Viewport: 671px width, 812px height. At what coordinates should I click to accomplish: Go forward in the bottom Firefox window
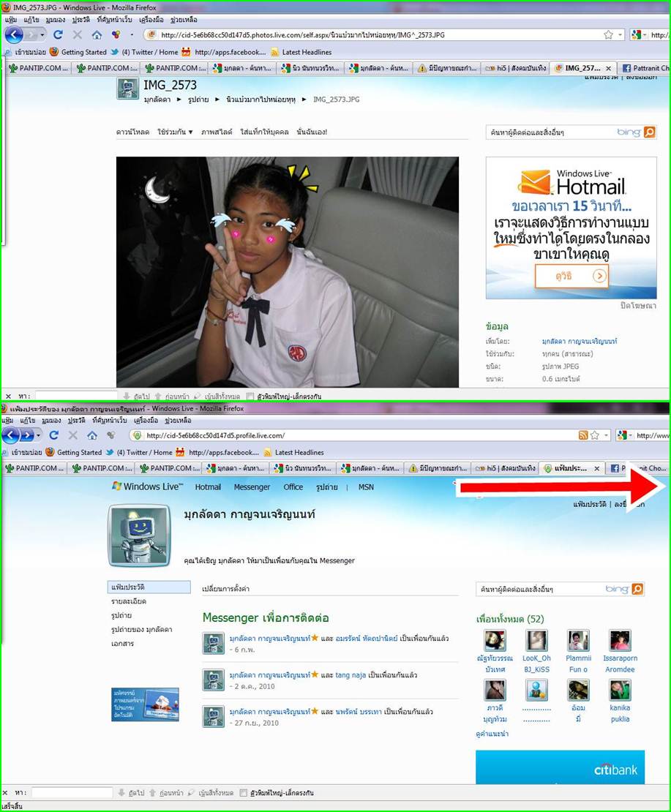click(28, 435)
